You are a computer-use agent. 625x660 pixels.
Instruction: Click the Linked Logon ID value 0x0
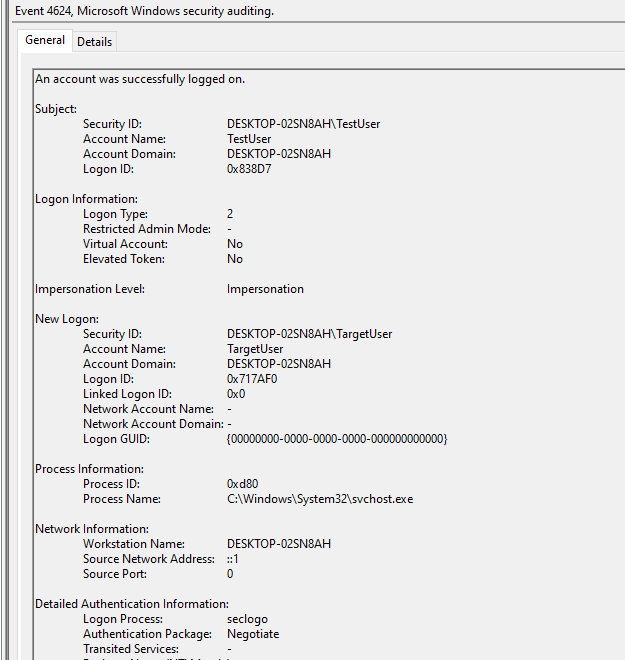236,394
